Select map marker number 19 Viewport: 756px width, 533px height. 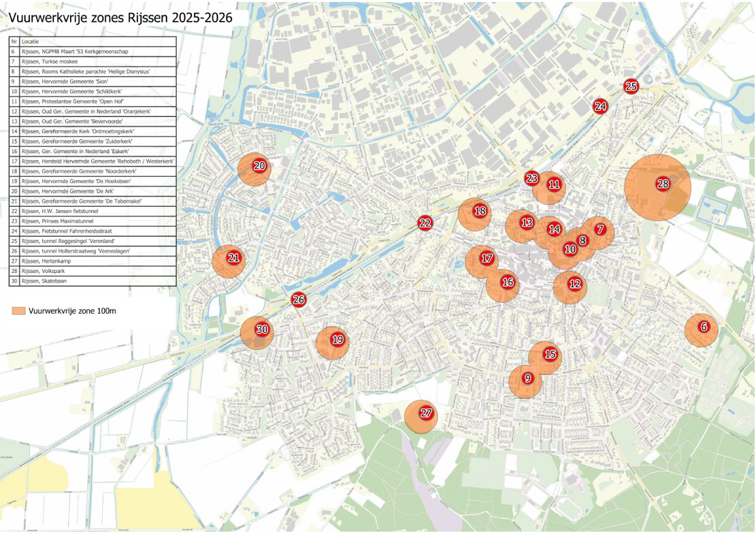tap(338, 339)
